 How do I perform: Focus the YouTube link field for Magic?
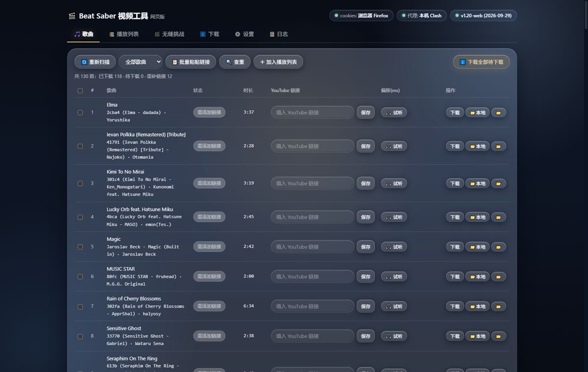313,247
